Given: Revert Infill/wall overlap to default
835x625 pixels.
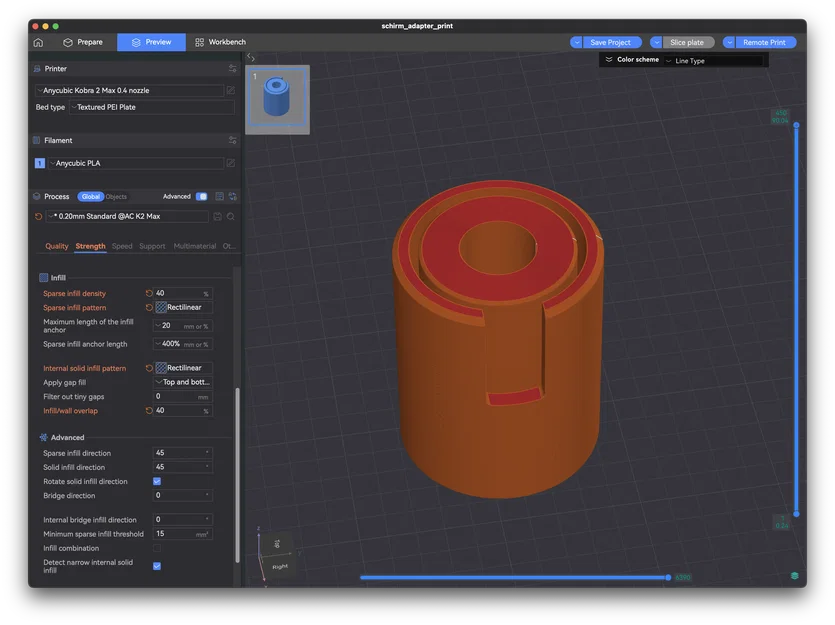Looking at the screenshot, I should coord(149,411).
